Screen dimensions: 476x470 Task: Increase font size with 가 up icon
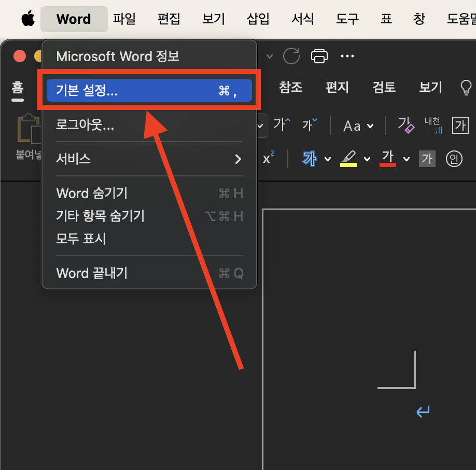click(282, 125)
